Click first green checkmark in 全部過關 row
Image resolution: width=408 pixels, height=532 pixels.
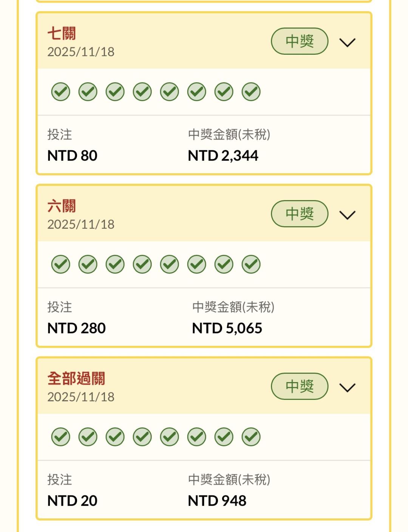coord(61,437)
